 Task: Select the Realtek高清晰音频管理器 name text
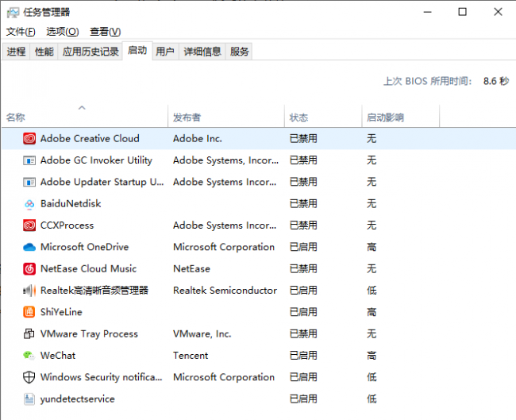pyautogui.click(x=94, y=291)
